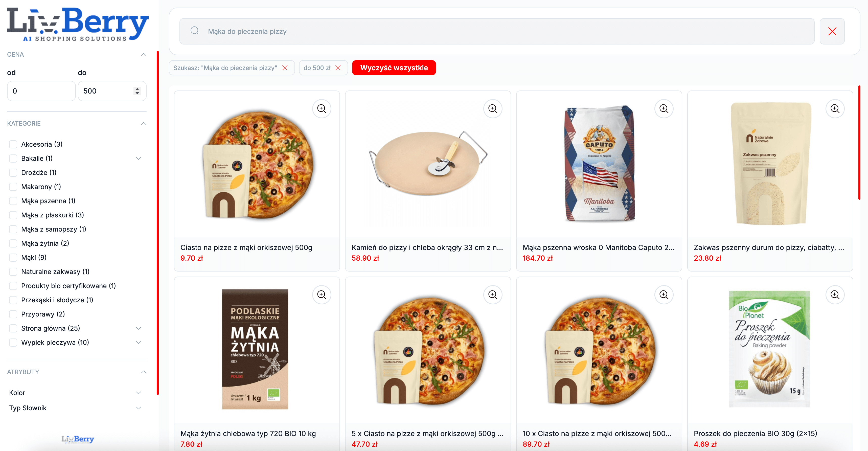Enlarge the Manitoba Caputo flour image
This screenshot has width=868, height=451.
point(664,108)
